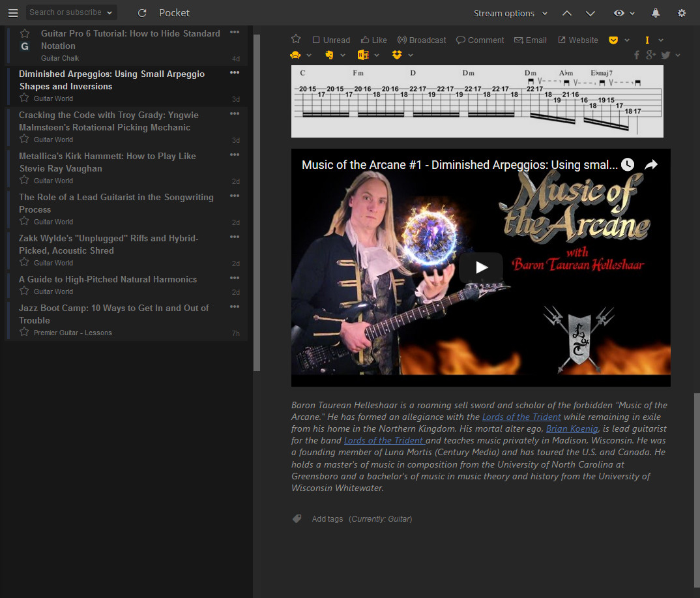Like this article
The image size is (700, 598).
[x=373, y=40]
